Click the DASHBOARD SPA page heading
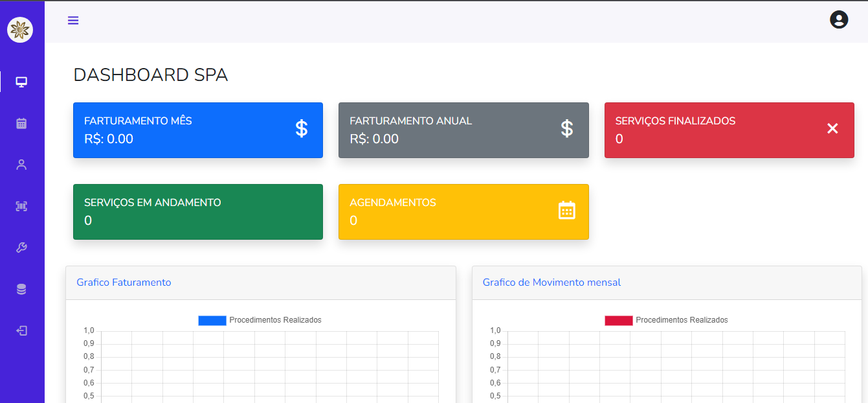The width and height of the screenshot is (868, 403). tap(151, 75)
